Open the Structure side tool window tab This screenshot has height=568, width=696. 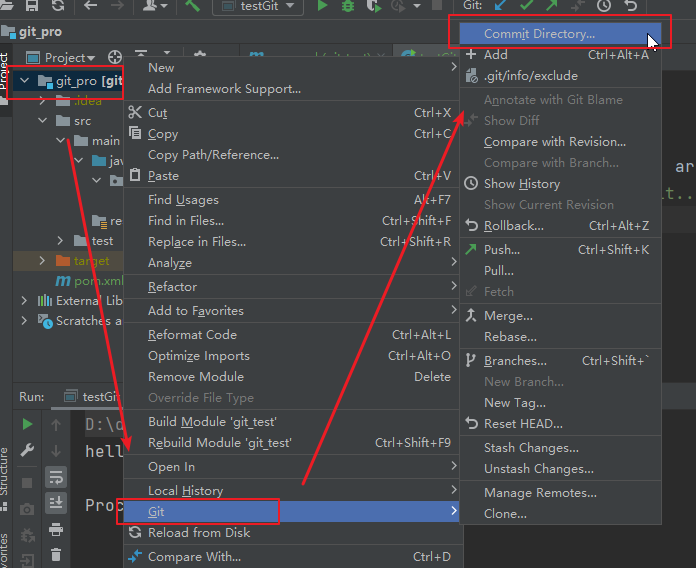4,477
